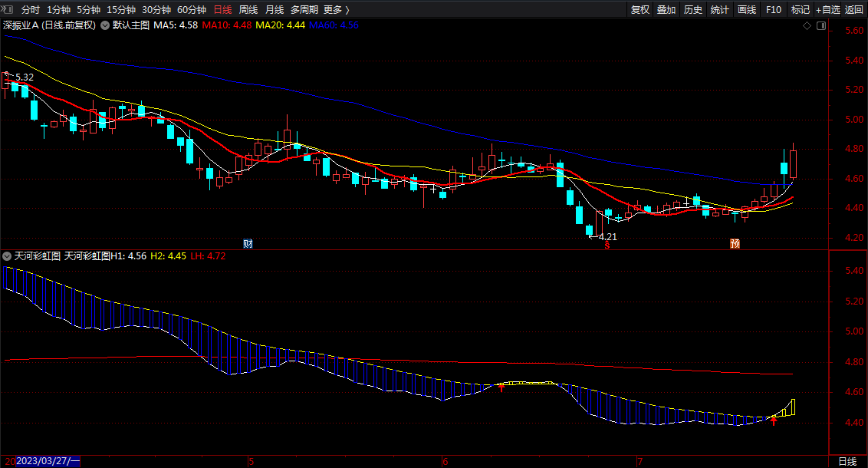The width and height of the screenshot is (868, 468).
Task: Activate the 画线 drawing tool button
Action: pyautogui.click(x=746, y=9)
